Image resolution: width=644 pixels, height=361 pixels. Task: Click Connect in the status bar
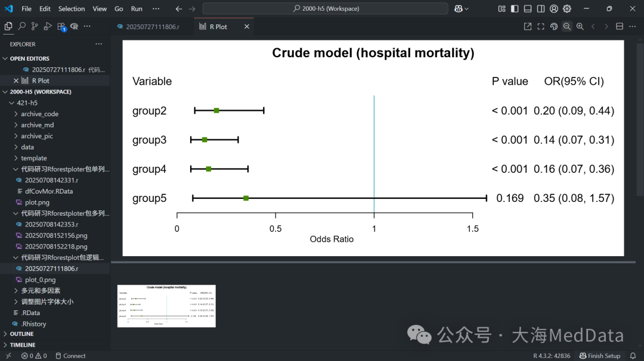pyautogui.click(x=70, y=356)
